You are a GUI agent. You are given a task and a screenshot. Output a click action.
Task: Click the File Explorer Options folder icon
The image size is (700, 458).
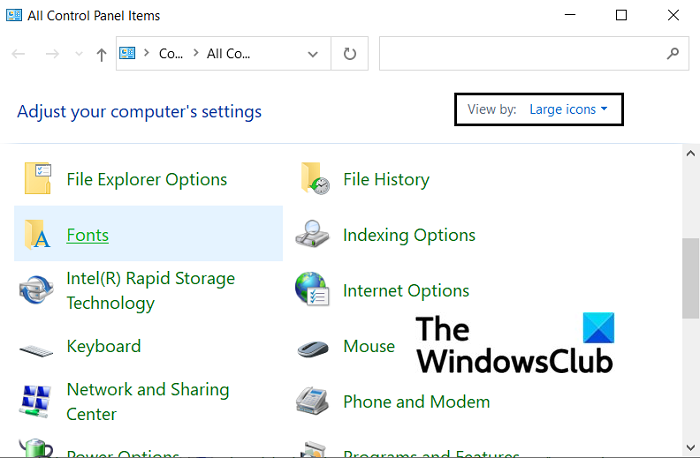pyautogui.click(x=38, y=179)
